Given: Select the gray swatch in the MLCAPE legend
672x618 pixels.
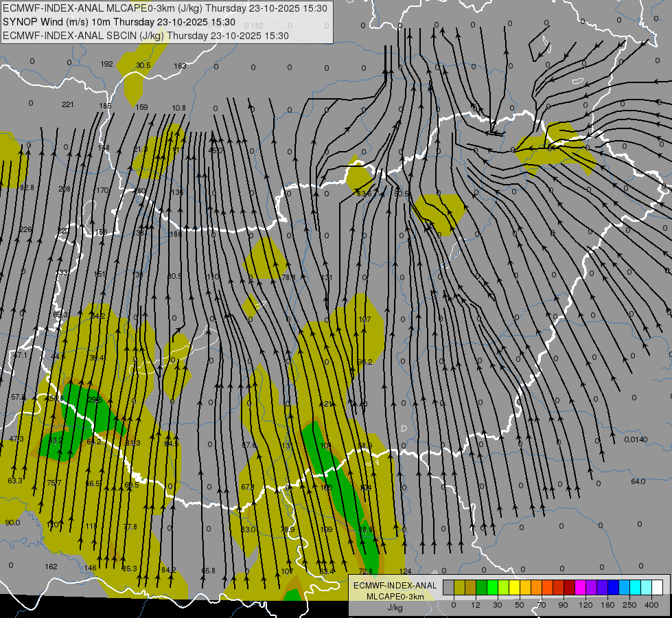Looking at the screenshot, I should click(x=448, y=587).
